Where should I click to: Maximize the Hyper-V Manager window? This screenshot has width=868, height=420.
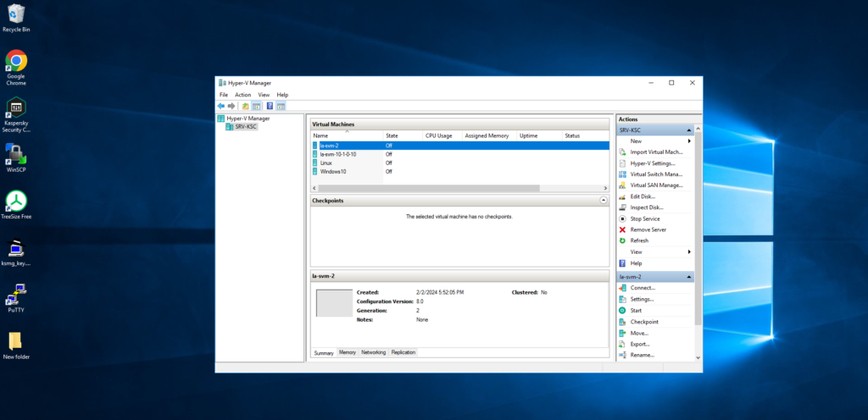pos(671,83)
